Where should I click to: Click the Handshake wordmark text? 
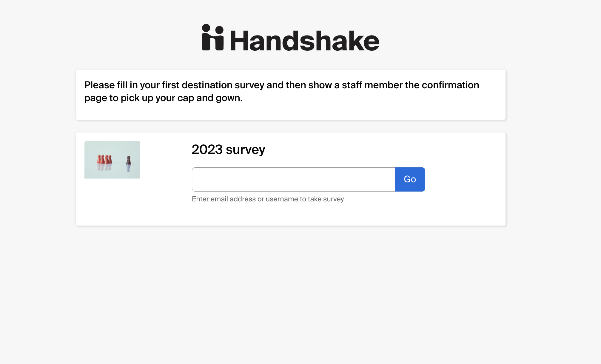(x=305, y=40)
